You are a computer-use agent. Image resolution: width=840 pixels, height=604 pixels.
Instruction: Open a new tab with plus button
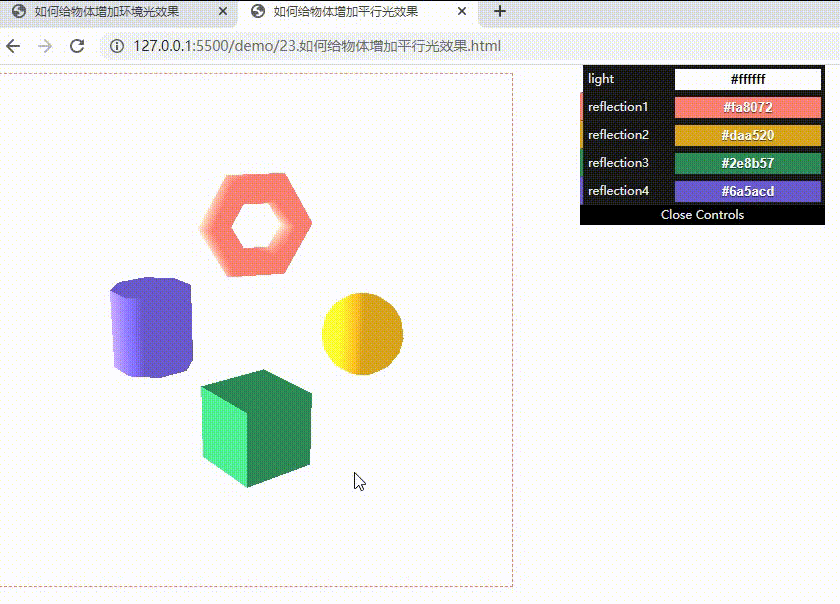click(499, 11)
